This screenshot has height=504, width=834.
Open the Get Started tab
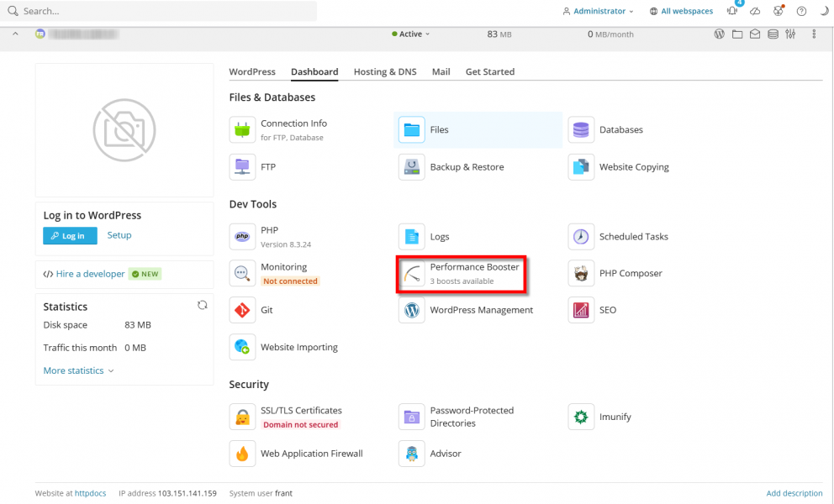pyautogui.click(x=490, y=71)
